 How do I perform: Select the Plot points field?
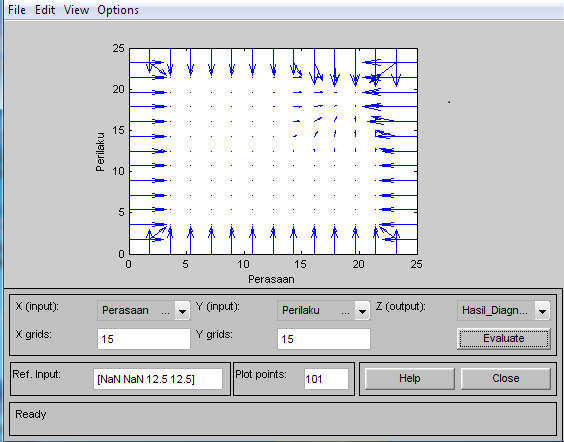click(326, 379)
